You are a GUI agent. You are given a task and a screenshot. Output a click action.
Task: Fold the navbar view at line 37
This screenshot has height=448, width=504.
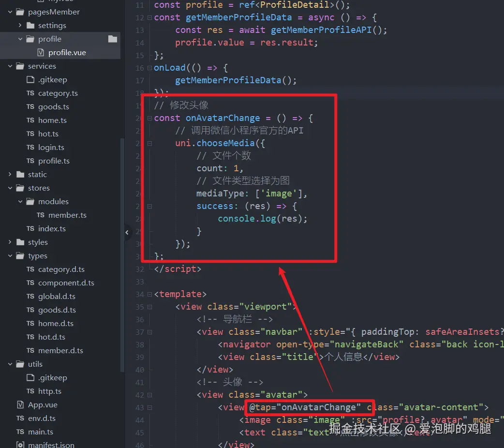tap(149, 332)
